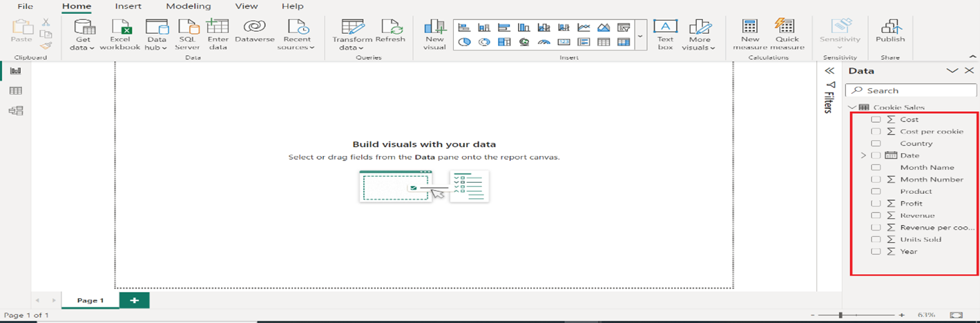
Task: Open the Dataverse connector
Action: coord(254,32)
